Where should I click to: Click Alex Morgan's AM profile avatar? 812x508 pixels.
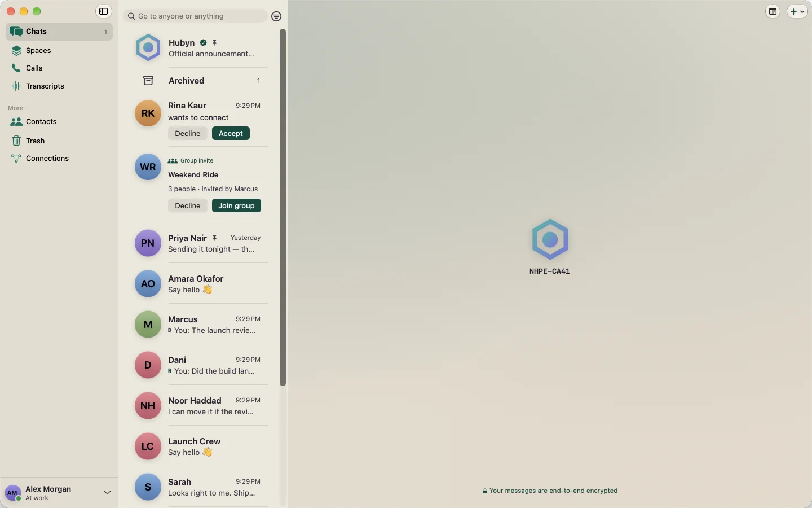pos(12,493)
